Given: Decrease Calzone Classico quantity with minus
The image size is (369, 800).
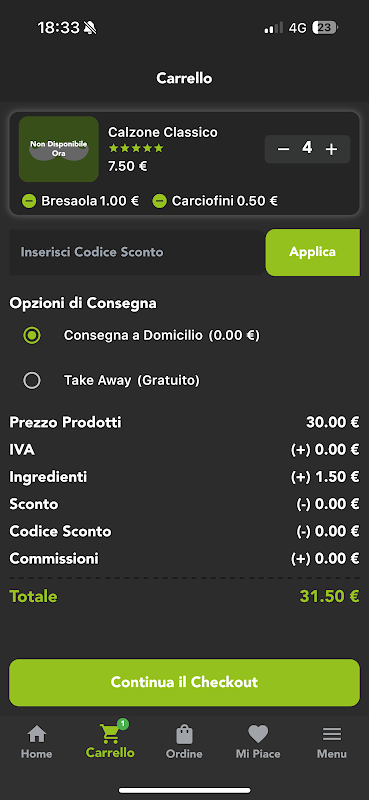Looking at the screenshot, I should click(x=283, y=149).
